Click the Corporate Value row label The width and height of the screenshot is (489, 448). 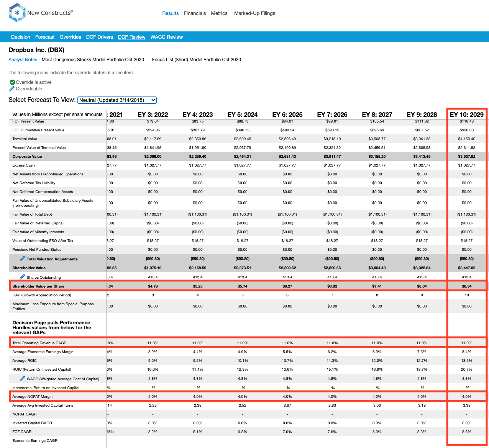point(27,156)
